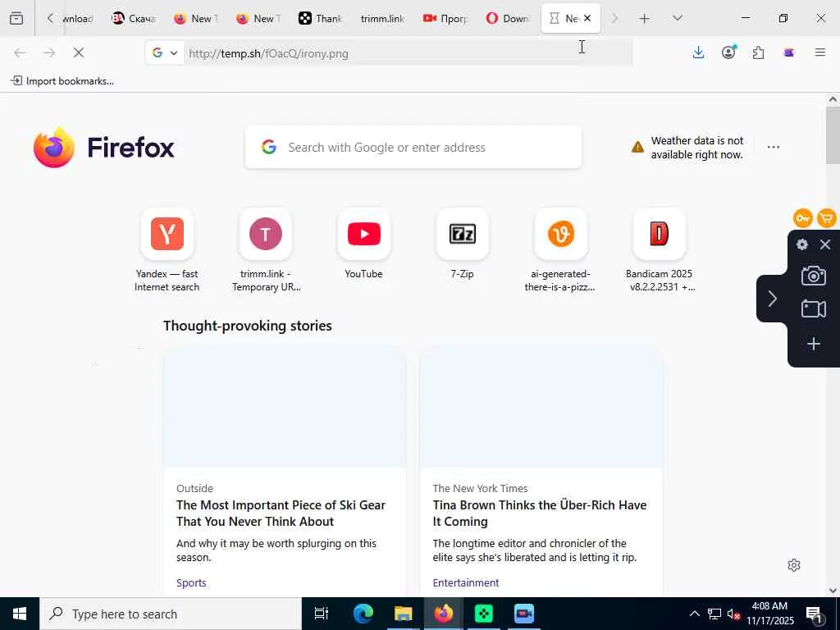Viewport: 840px width, 630px height.
Task: Open Firefox View icon in tab bar
Action: [x=16, y=18]
